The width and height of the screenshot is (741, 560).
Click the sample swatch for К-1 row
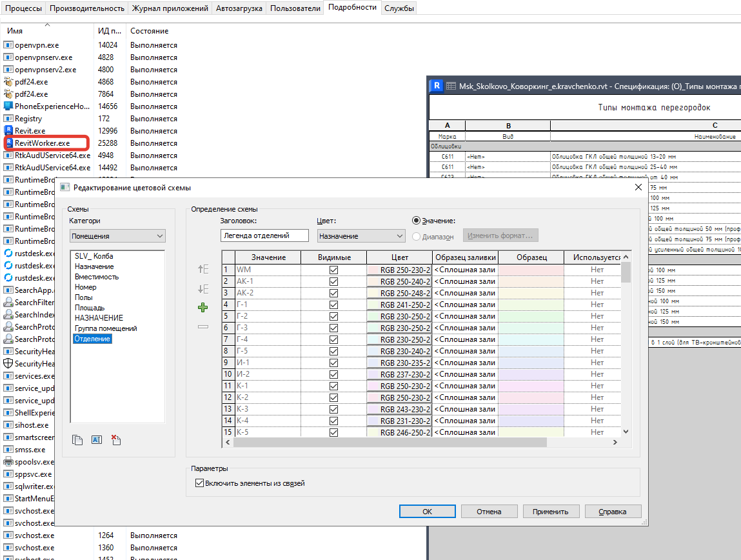[531, 386]
